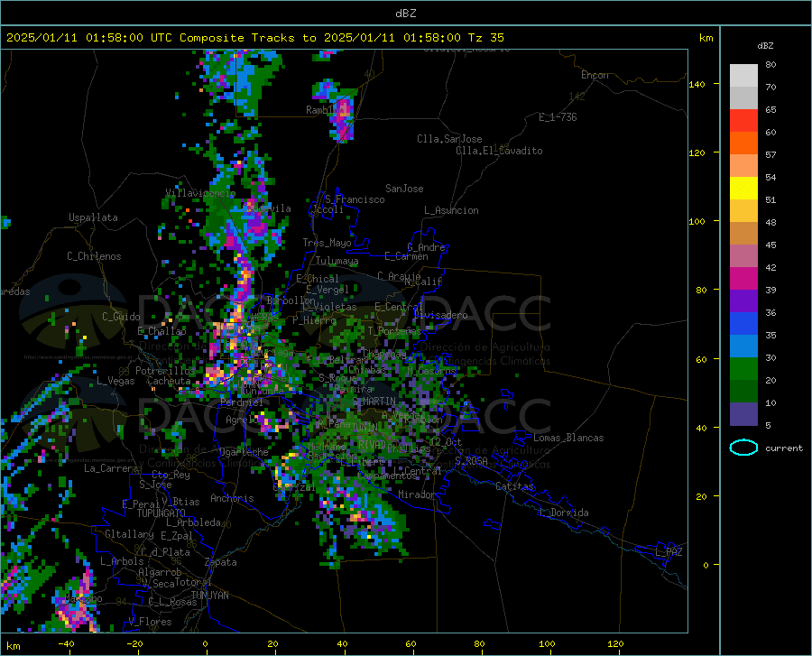Screen dimensions: 812x656
Task: Click the 'Tulumaya' map label
Action: point(337,261)
